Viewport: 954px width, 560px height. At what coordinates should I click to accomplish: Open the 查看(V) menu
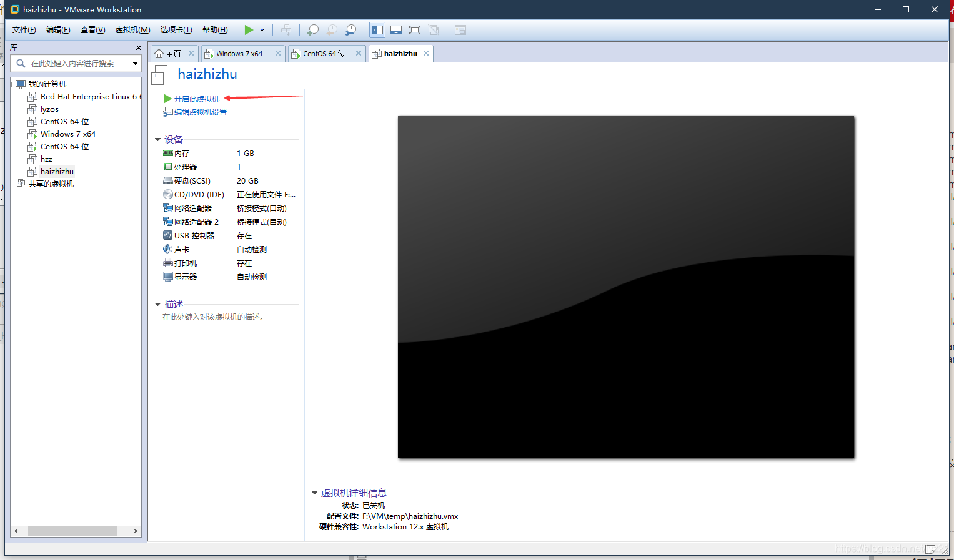pyautogui.click(x=92, y=30)
